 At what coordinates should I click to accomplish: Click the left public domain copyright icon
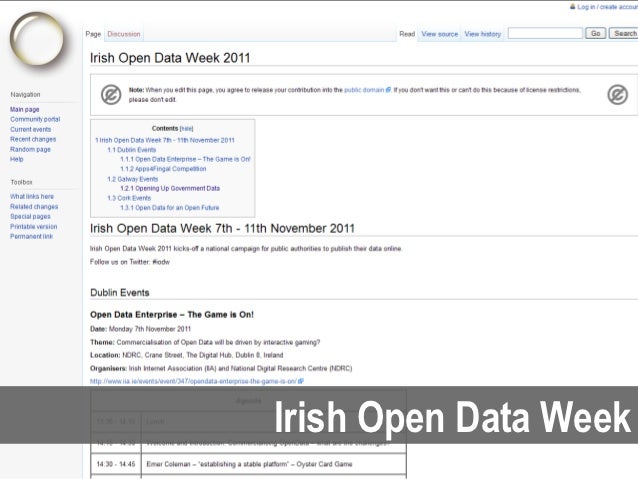coord(111,94)
